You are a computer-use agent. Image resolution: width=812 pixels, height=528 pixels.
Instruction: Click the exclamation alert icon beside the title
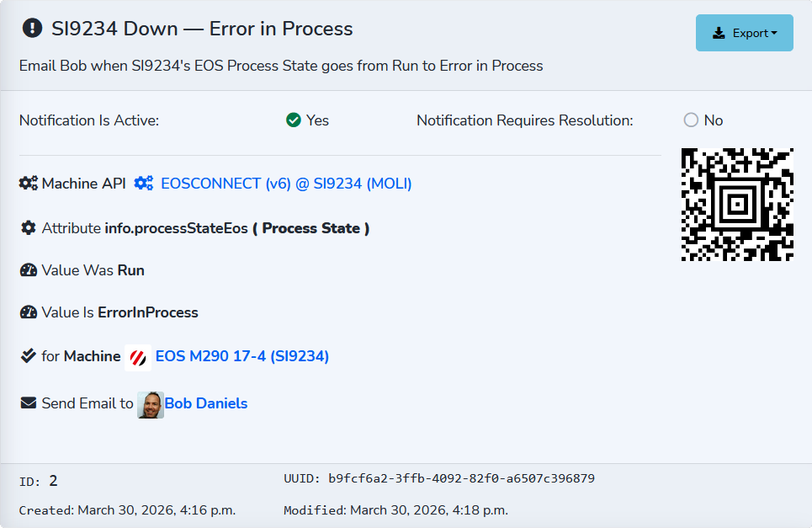tap(32, 28)
